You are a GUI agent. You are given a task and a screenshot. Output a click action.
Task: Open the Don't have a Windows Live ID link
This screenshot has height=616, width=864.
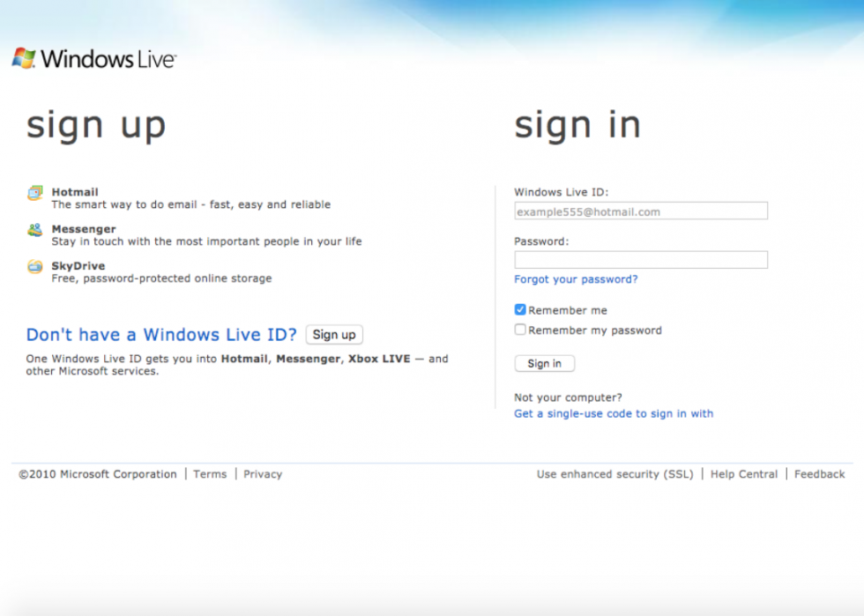161,335
